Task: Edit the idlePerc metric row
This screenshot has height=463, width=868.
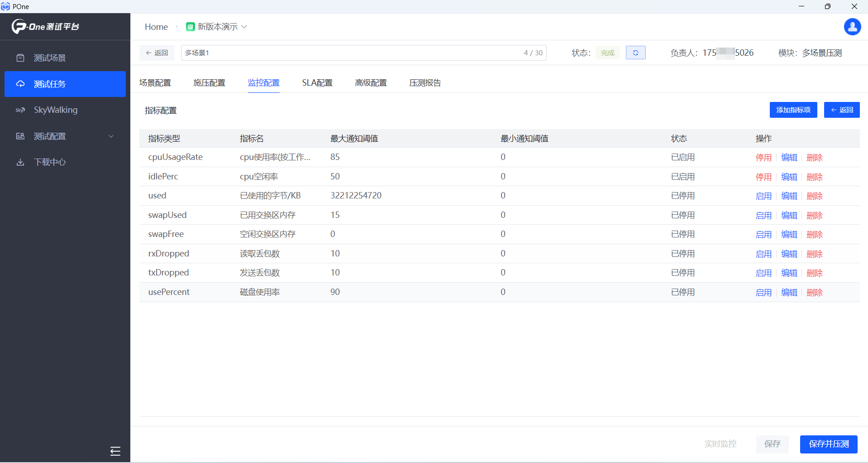Action: click(789, 177)
